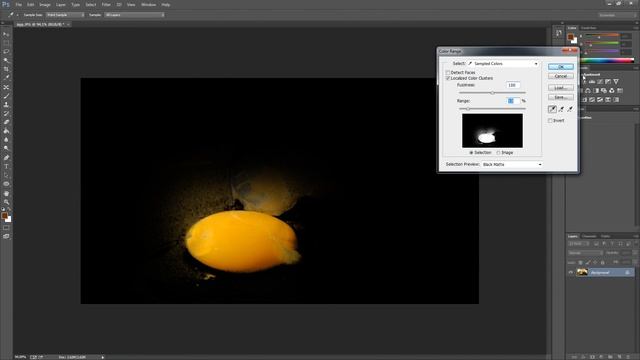Open the History panel icon

click(x=559, y=33)
